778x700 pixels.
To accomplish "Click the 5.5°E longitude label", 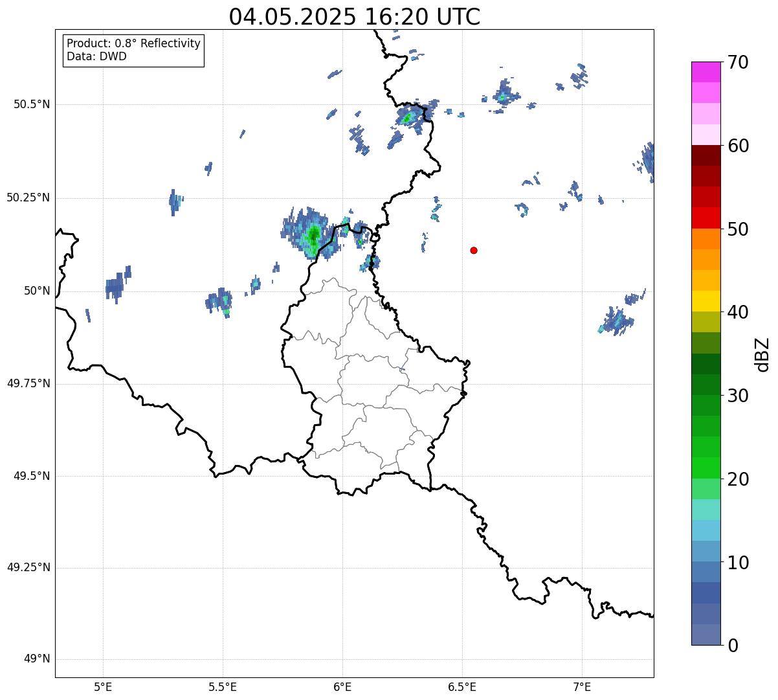I will [223, 686].
